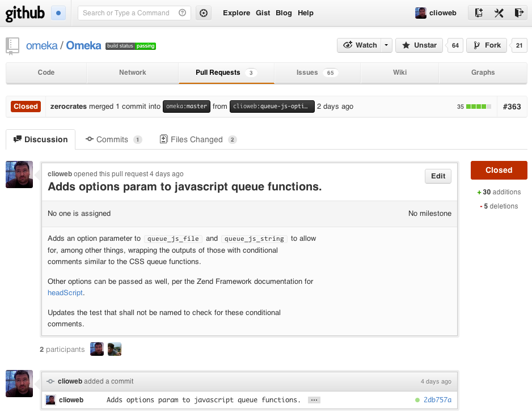Switch to the Commits tab
This screenshot has width=532, height=417.
[x=113, y=139]
